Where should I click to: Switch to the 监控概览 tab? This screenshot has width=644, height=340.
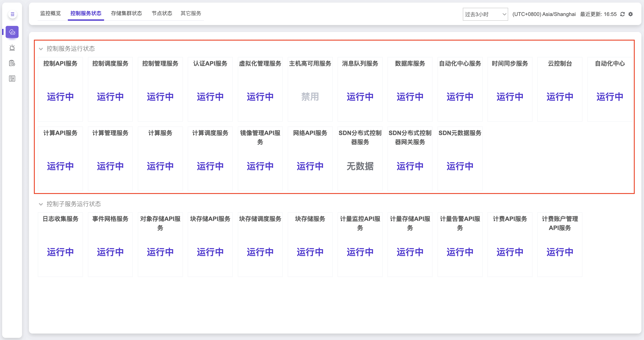(51, 13)
